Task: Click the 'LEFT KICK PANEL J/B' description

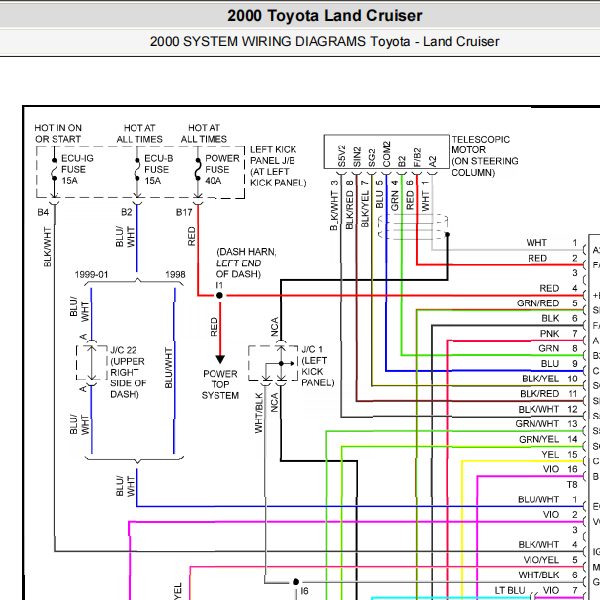Action: tap(278, 166)
